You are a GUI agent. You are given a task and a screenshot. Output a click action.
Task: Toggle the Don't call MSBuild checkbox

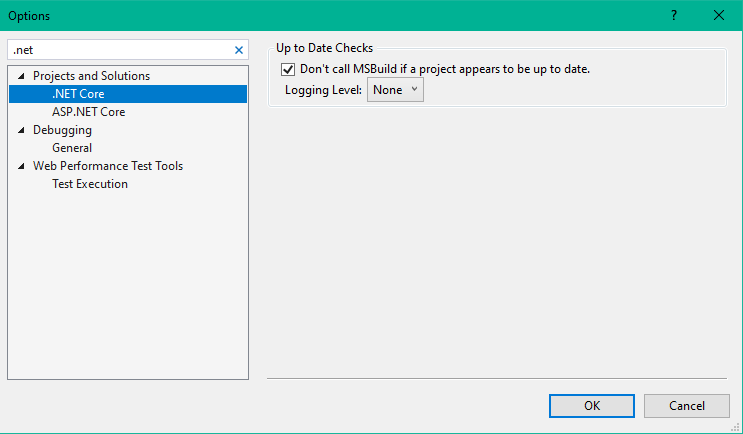tap(289, 69)
